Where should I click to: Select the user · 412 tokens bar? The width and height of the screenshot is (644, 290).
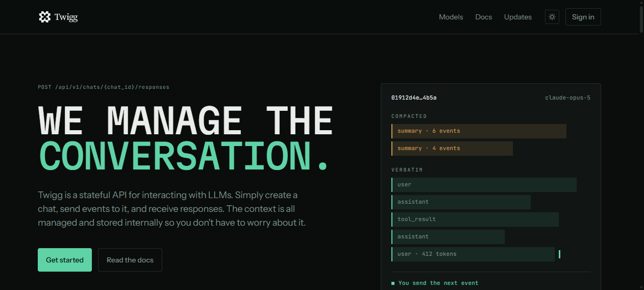pos(473,254)
